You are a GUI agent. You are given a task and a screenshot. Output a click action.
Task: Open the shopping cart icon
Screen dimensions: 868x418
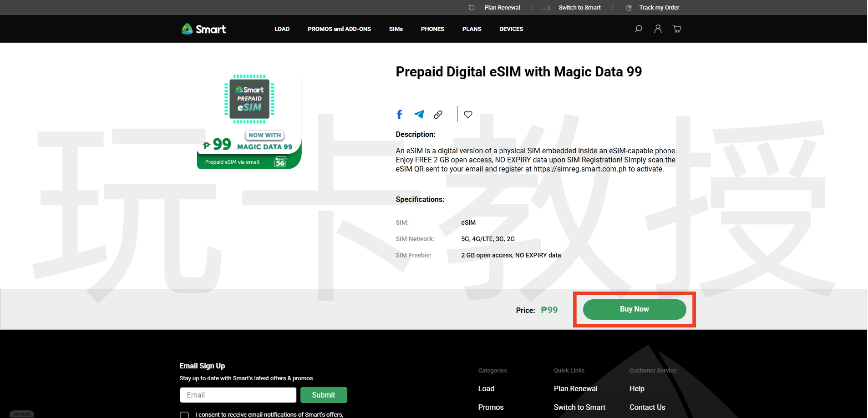pyautogui.click(x=677, y=29)
